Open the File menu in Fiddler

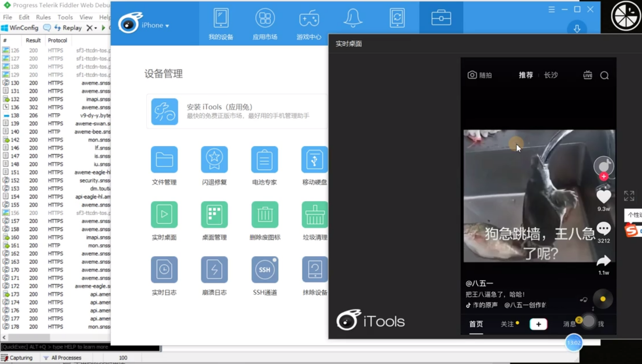point(7,17)
